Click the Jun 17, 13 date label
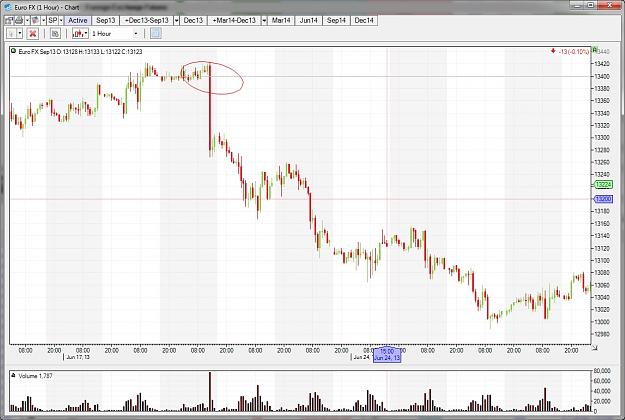The image size is (625, 420). click(x=78, y=357)
